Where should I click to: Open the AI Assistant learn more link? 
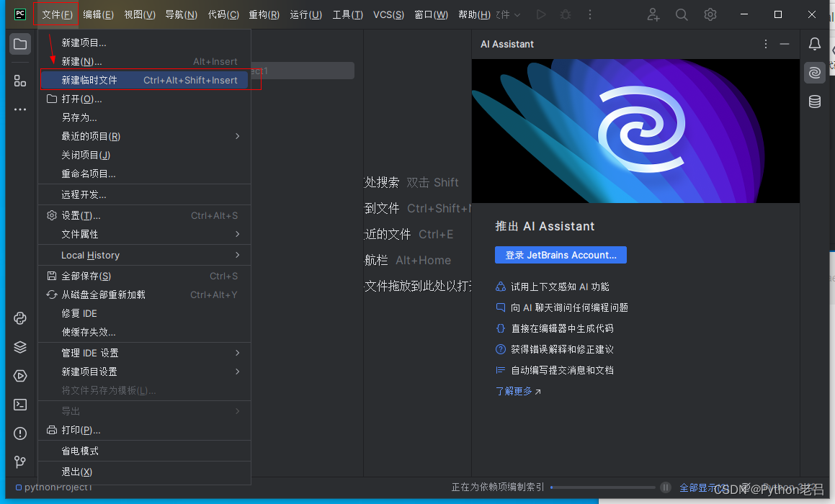click(518, 391)
